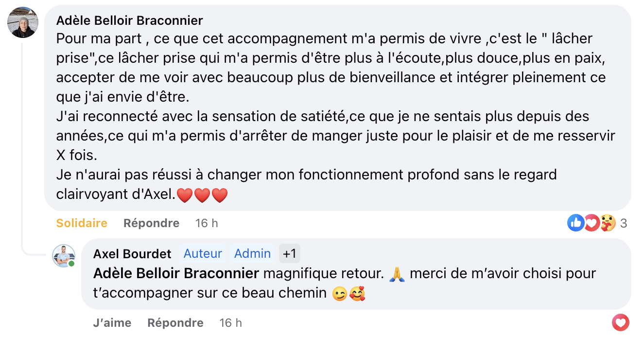Click Adèle Belloir Braconnier's profile picture

(23, 23)
